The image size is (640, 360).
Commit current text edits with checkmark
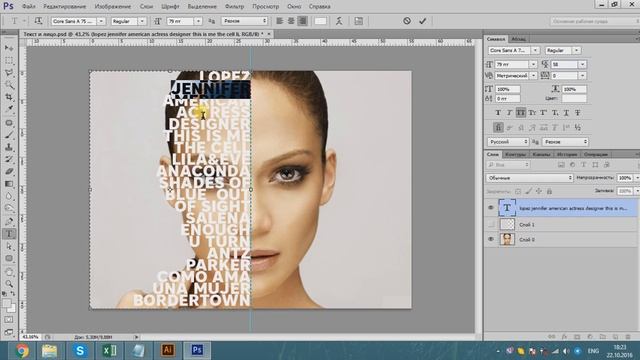422,21
